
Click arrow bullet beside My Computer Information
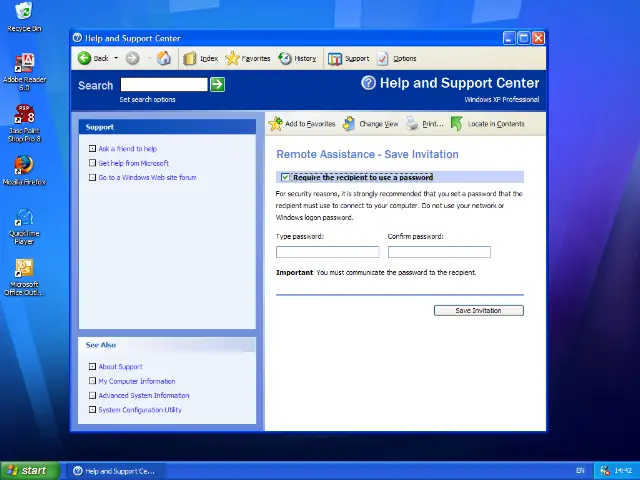tap(92, 381)
